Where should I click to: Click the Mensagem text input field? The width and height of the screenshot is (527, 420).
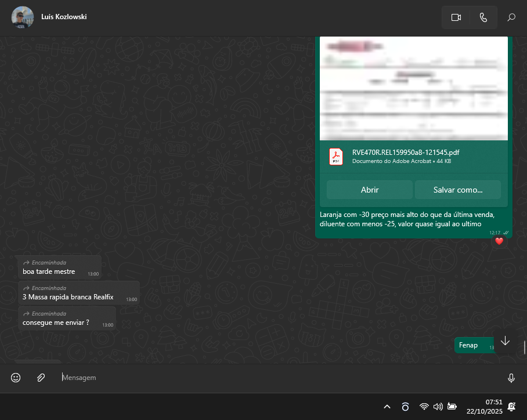click(279, 378)
